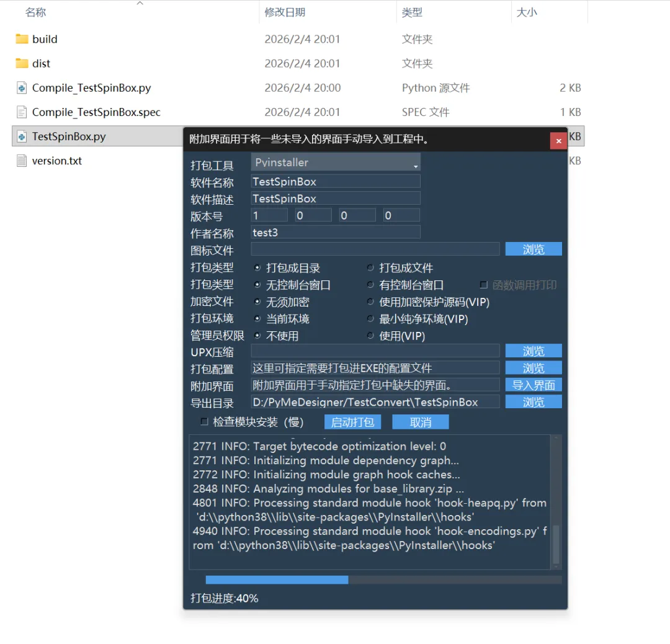
Task: Toggle 函数调用打印 checkbox
Action: pyautogui.click(x=484, y=285)
